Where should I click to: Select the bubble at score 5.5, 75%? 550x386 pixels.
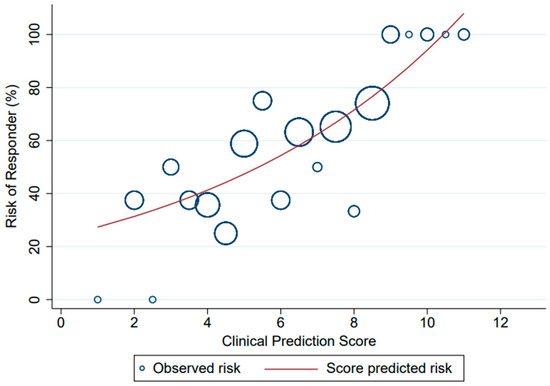[262, 101]
